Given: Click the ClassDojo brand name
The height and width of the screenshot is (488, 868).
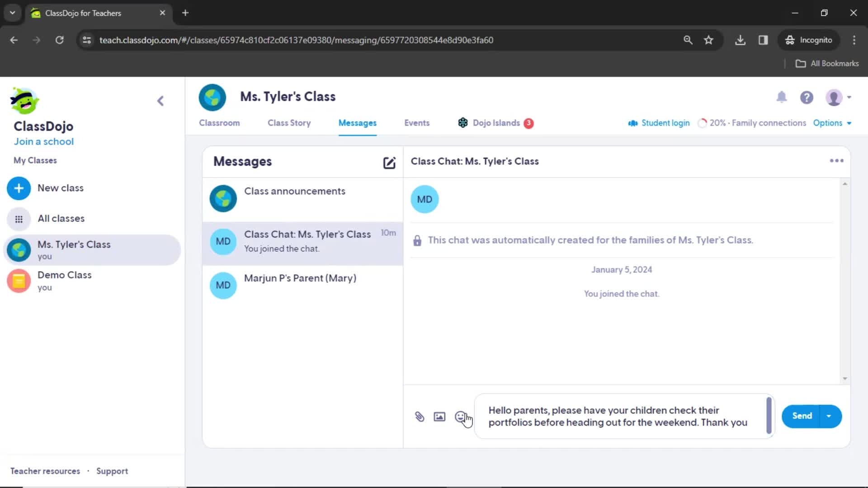Looking at the screenshot, I should click(x=43, y=127).
